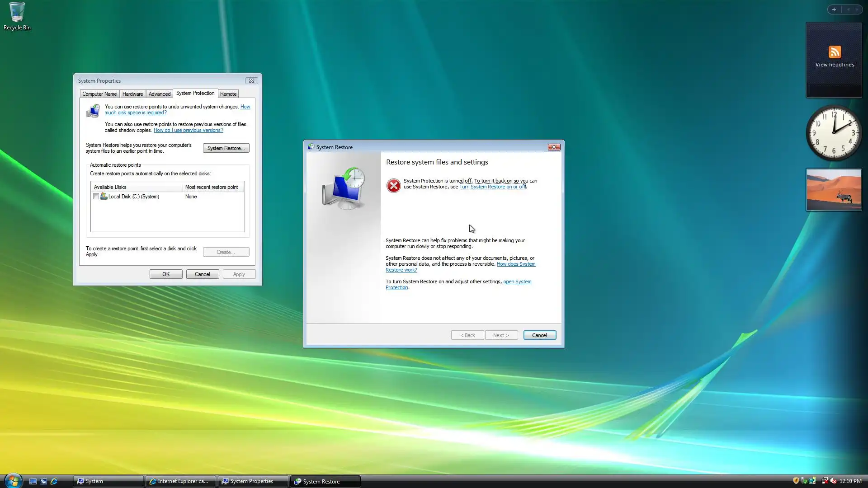The image size is (868, 488).
Task: Switch to Internet Explorer taskbar button
Action: pos(181,481)
